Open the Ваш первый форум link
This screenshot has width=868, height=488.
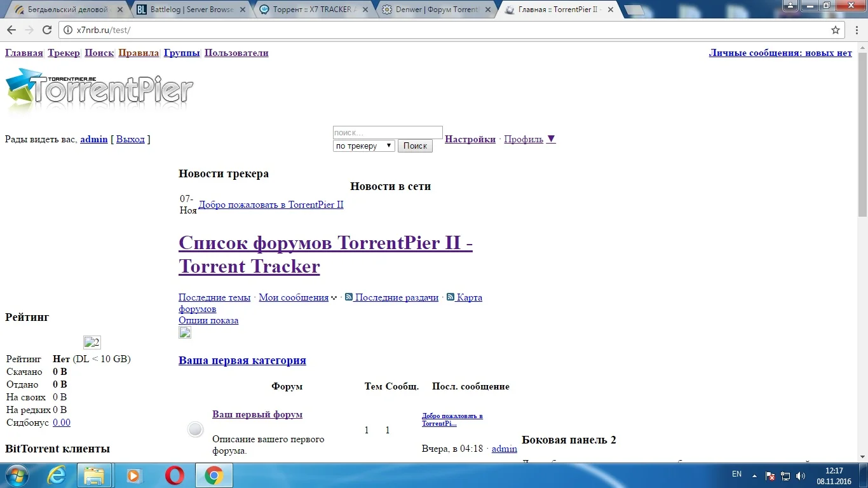pyautogui.click(x=257, y=414)
